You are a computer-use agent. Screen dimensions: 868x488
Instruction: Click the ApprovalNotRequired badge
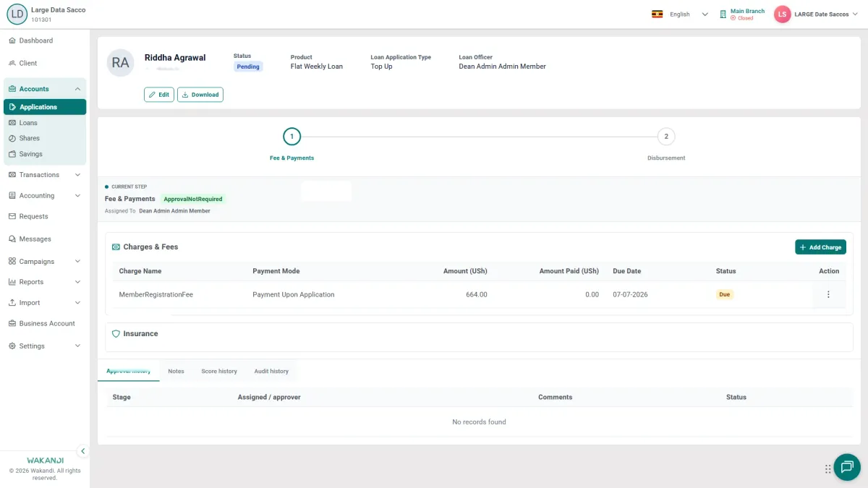(193, 199)
